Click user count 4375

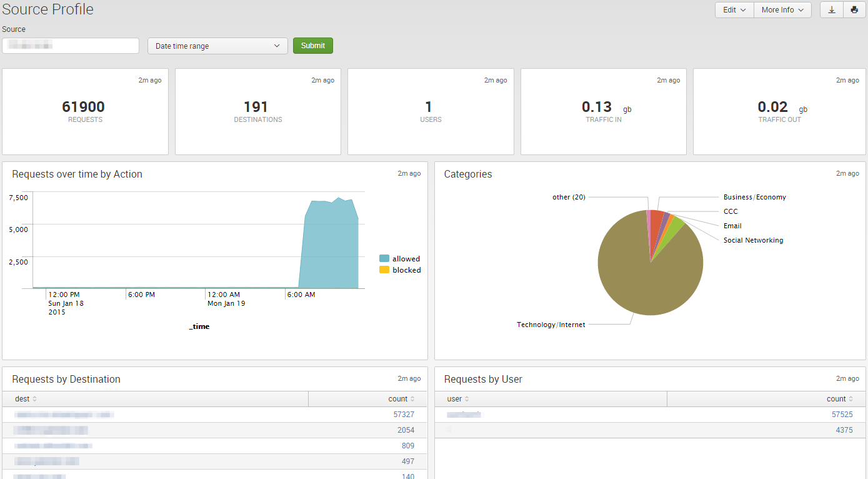click(x=844, y=430)
